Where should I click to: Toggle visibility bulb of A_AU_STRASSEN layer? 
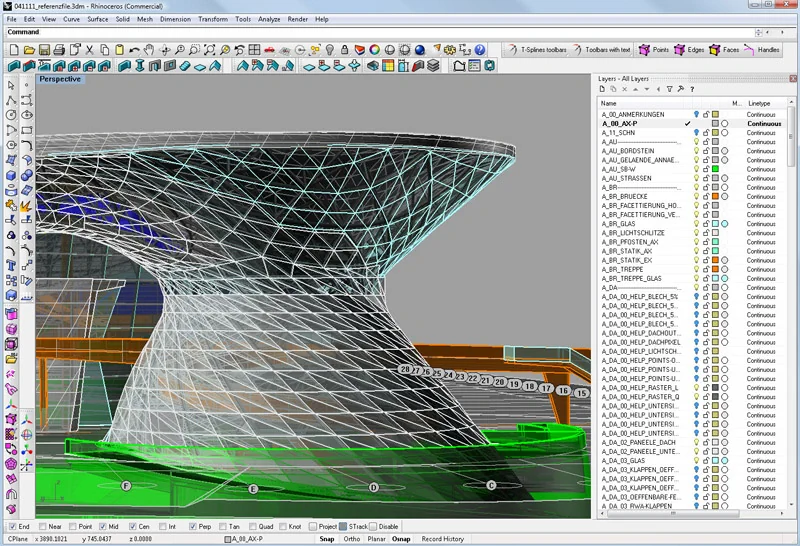coord(696,178)
